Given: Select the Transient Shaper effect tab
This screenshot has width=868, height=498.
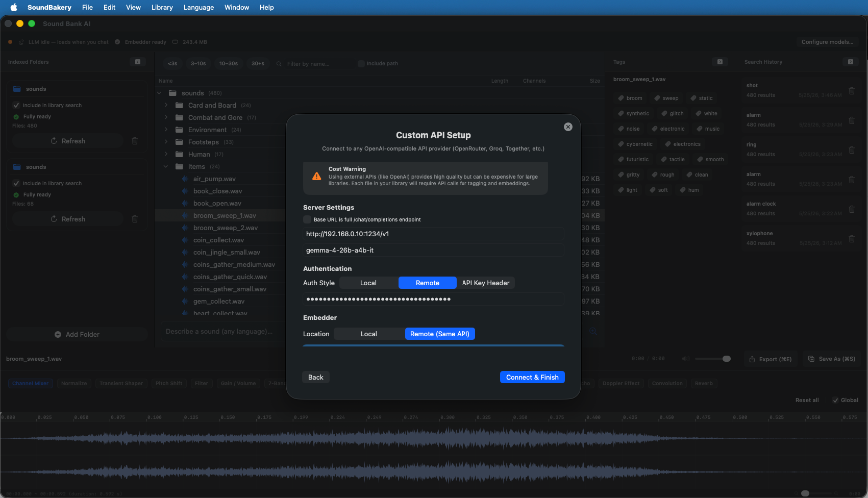Looking at the screenshot, I should pyautogui.click(x=121, y=383).
